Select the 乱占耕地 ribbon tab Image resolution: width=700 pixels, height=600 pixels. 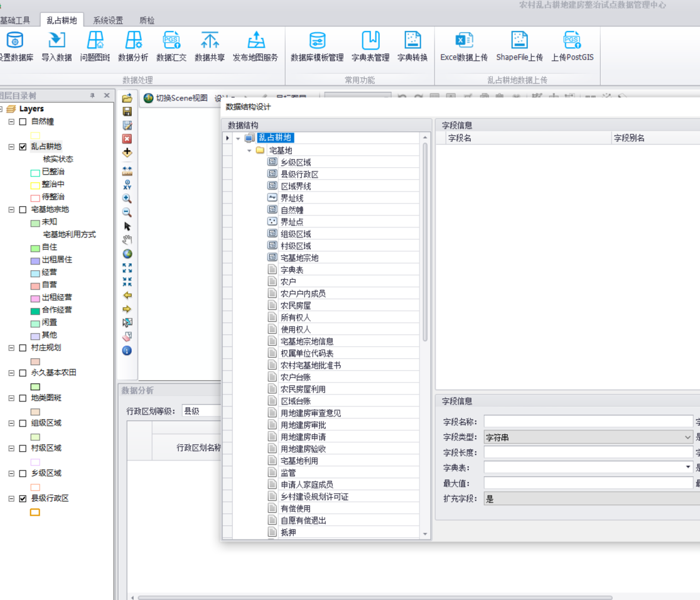[62, 20]
